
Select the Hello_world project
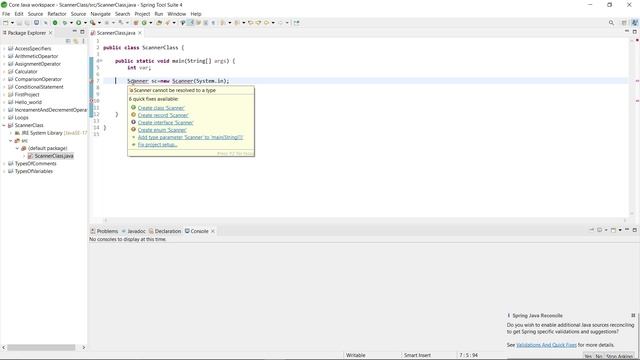[x=28, y=102]
